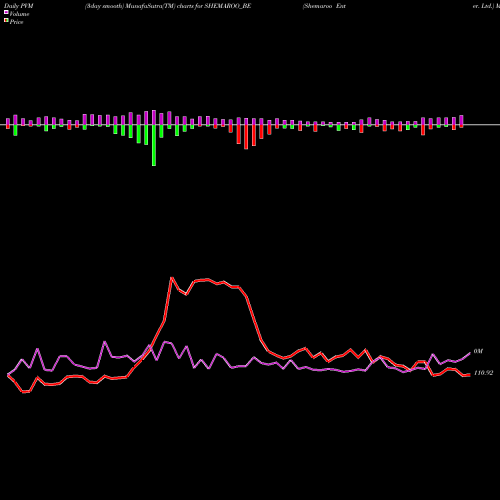Select the Price legend label
This screenshot has height=500, width=500.
pyautogui.click(x=16, y=22)
